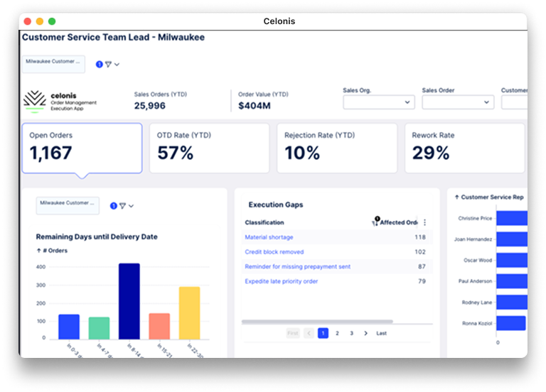Click next page arrow in pagination
546x392 pixels.
(365, 333)
